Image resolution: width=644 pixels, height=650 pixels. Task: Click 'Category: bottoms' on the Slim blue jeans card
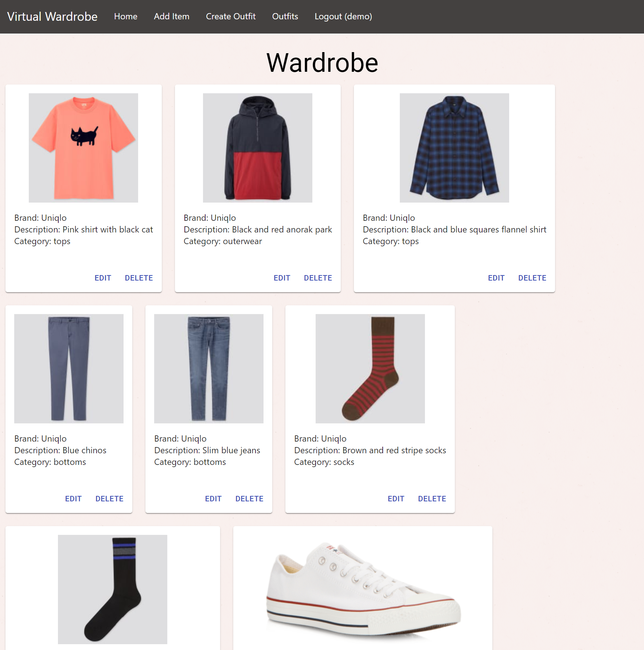pyautogui.click(x=190, y=462)
